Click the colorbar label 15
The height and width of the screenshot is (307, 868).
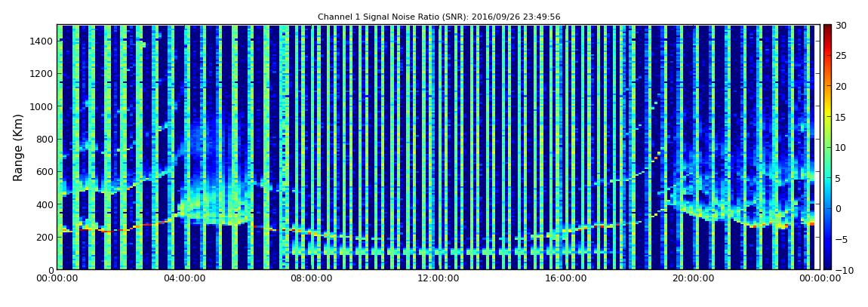click(x=842, y=117)
